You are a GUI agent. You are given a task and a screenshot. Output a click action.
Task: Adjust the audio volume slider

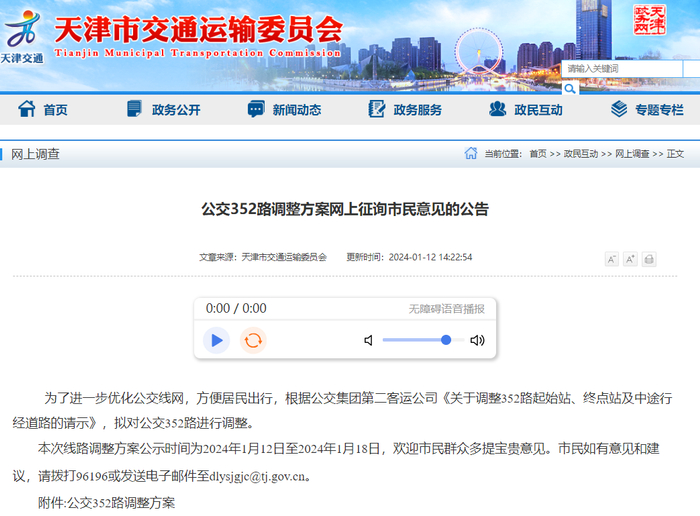coord(423,340)
